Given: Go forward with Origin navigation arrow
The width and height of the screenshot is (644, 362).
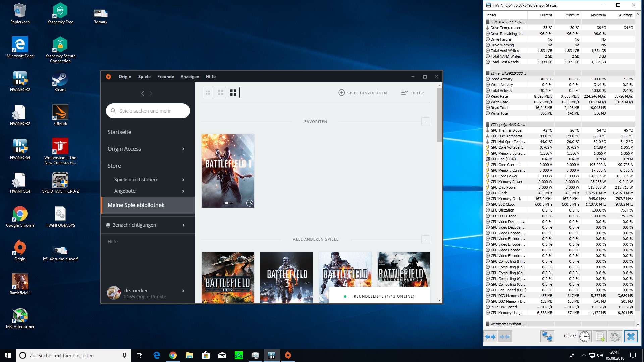Looking at the screenshot, I should [151, 93].
